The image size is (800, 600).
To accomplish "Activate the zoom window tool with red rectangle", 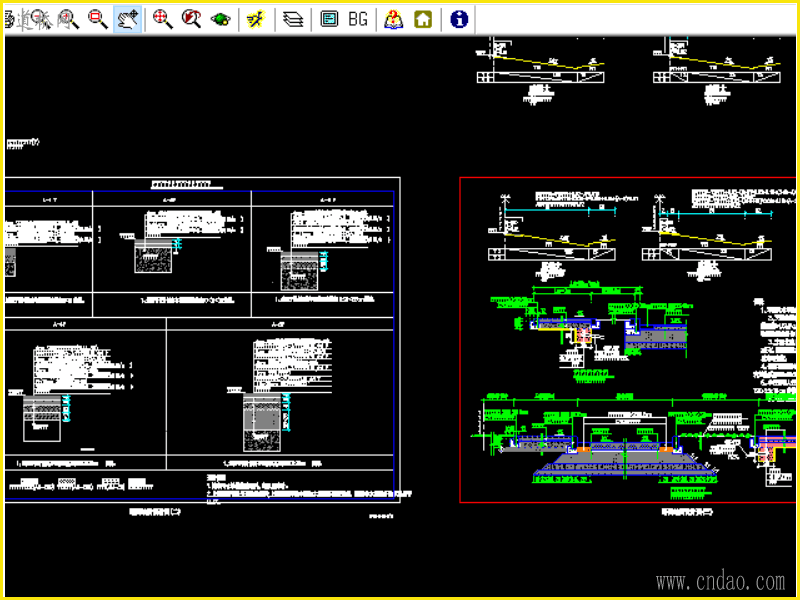I will pos(98,19).
